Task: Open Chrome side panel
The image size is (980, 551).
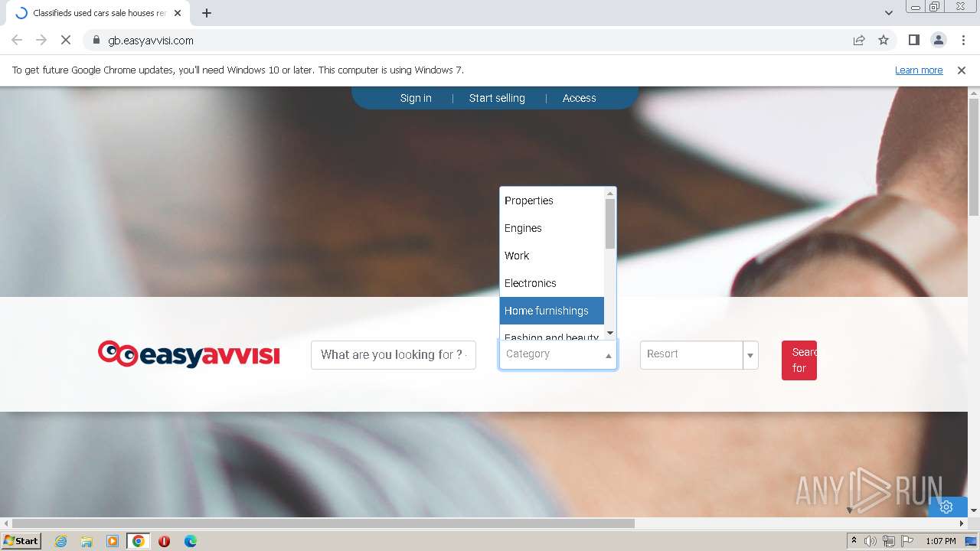Action: (x=913, y=41)
